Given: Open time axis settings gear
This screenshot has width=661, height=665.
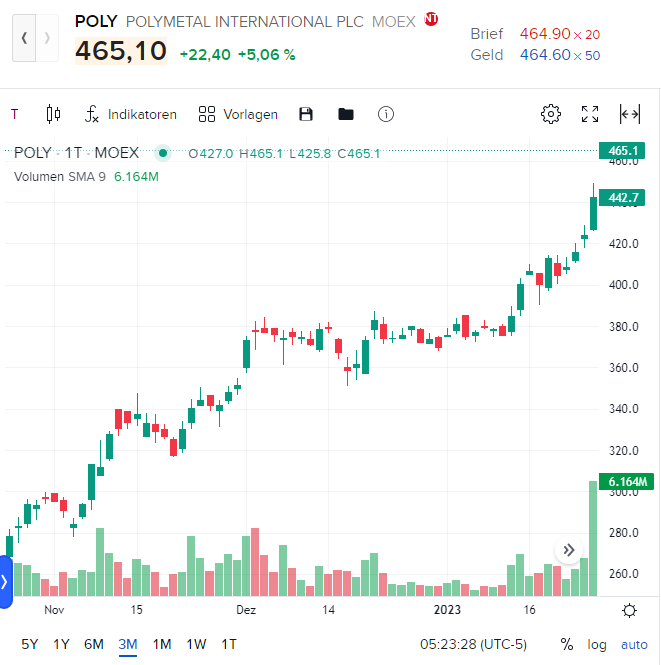Looking at the screenshot, I should click(629, 611).
